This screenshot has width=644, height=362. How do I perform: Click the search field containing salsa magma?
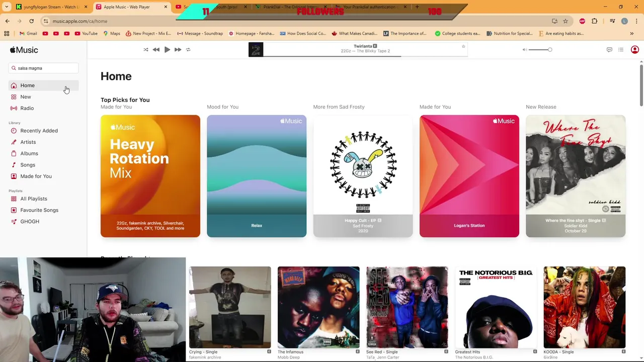click(x=44, y=68)
